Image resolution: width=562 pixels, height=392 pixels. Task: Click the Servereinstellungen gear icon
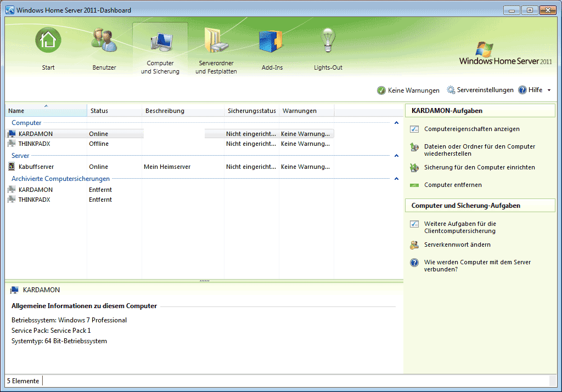[x=451, y=90]
